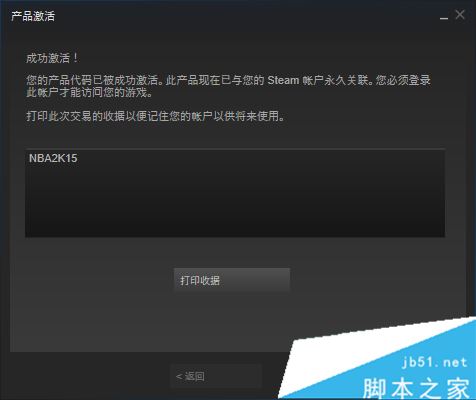Click the 脚本之家 watermark logo
Screen dimensions: 476x400
pyautogui.click(x=416, y=388)
